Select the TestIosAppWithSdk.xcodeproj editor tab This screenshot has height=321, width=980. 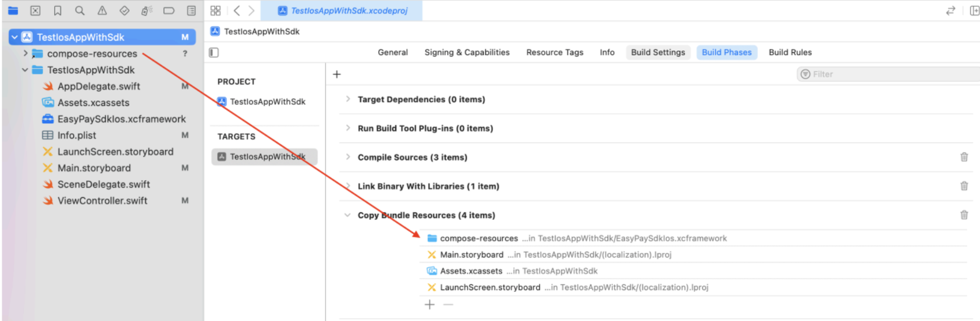tap(342, 10)
